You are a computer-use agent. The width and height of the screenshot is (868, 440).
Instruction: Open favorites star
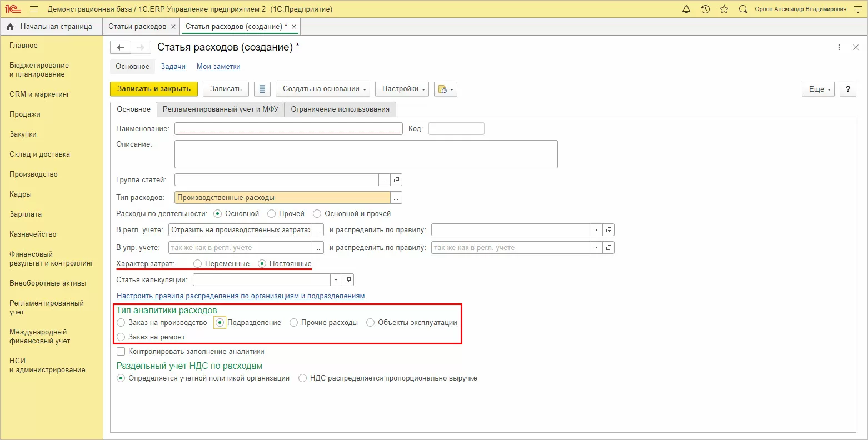click(x=724, y=9)
